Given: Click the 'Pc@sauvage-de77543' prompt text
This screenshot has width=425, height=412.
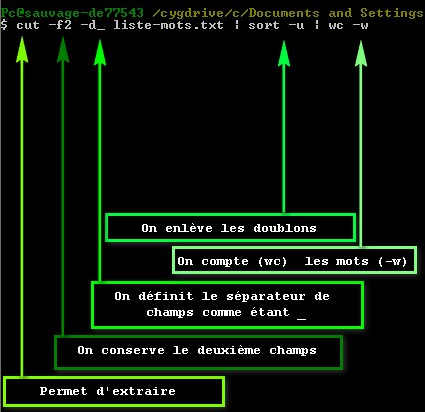Looking at the screenshot, I should pyautogui.click(x=72, y=13).
